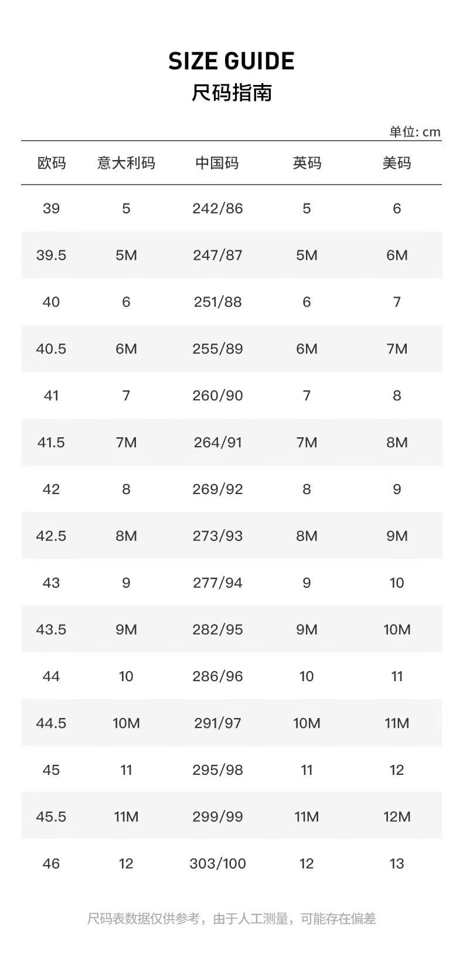Click the 247/87 China size cell

click(x=217, y=256)
